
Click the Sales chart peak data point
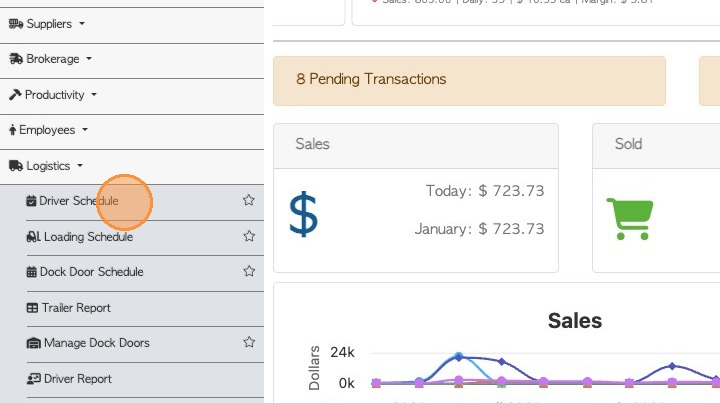point(459,356)
